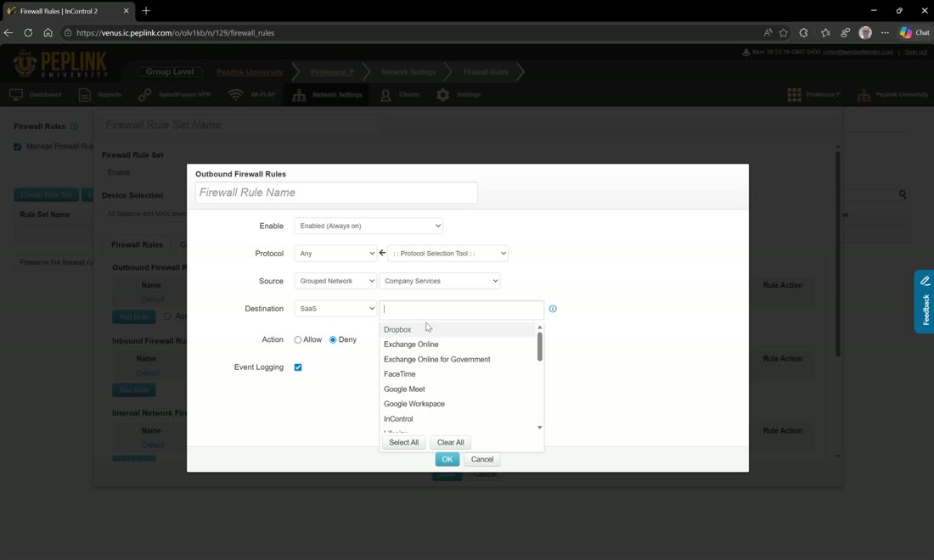The height and width of the screenshot is (560, 934).
Task: Click the search magnifier icon in rule set list
Action: (x=903, y=194)
